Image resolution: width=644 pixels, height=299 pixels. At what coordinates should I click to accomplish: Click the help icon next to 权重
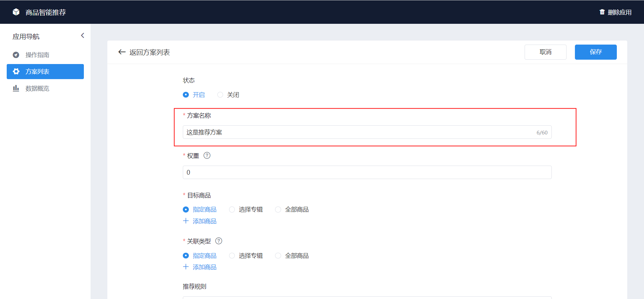pos(207,156)
